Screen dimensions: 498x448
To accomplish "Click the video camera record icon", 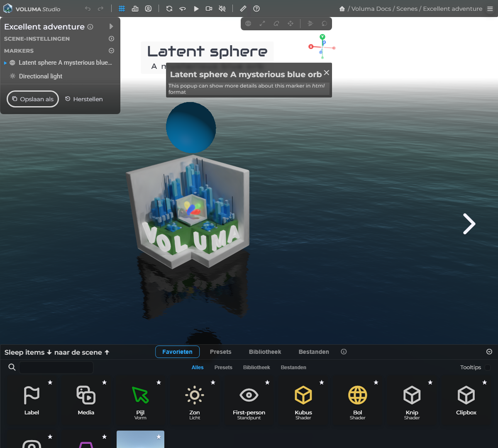I will (209, 9).
